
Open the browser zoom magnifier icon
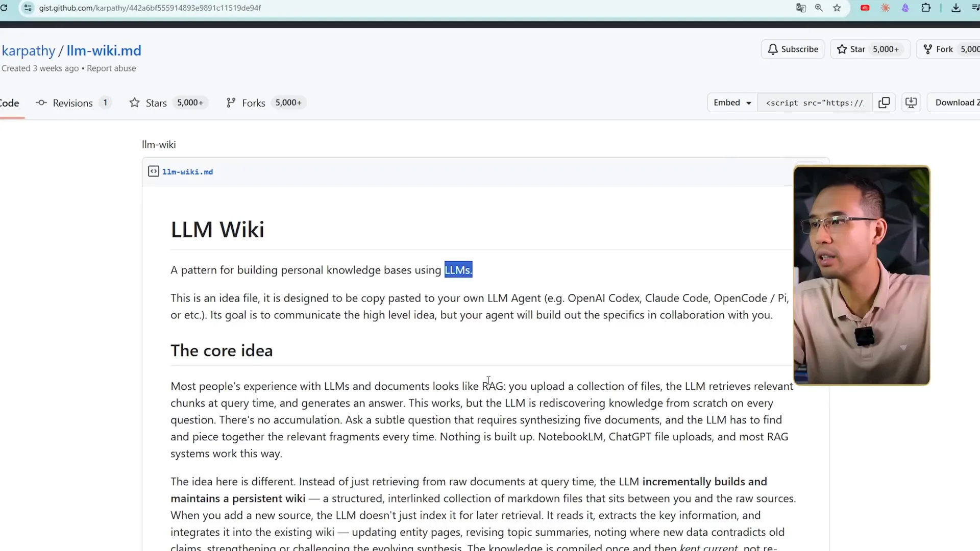click(x=819, y=8)
